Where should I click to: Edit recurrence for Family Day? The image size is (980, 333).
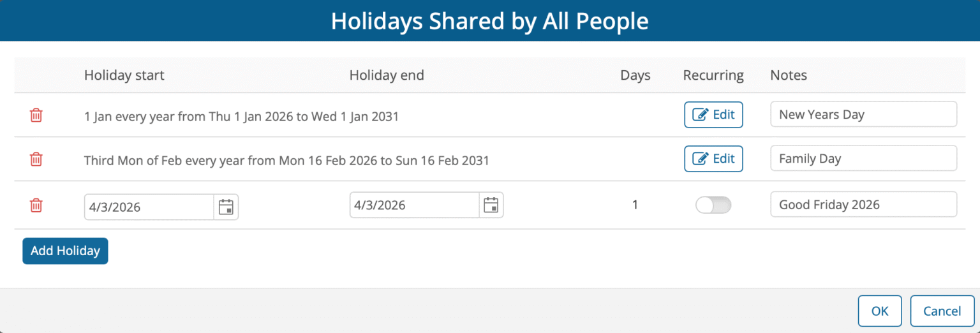click(x=713, y=159)
